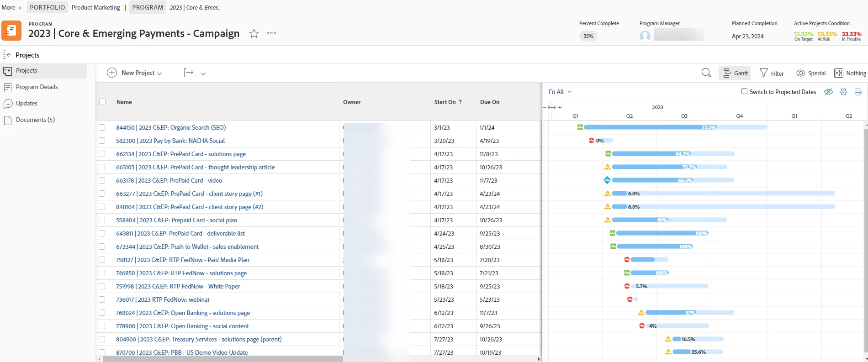Click the search magnifier icon
Image resolution: width=868 pixels, height=362 pixels.
point(706,73)
